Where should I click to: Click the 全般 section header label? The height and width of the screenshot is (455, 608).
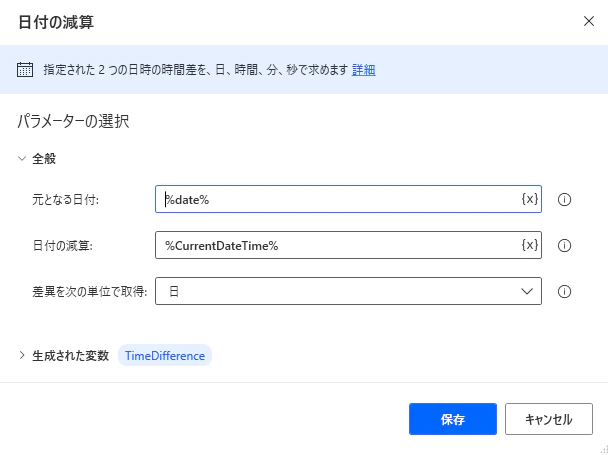44,159
